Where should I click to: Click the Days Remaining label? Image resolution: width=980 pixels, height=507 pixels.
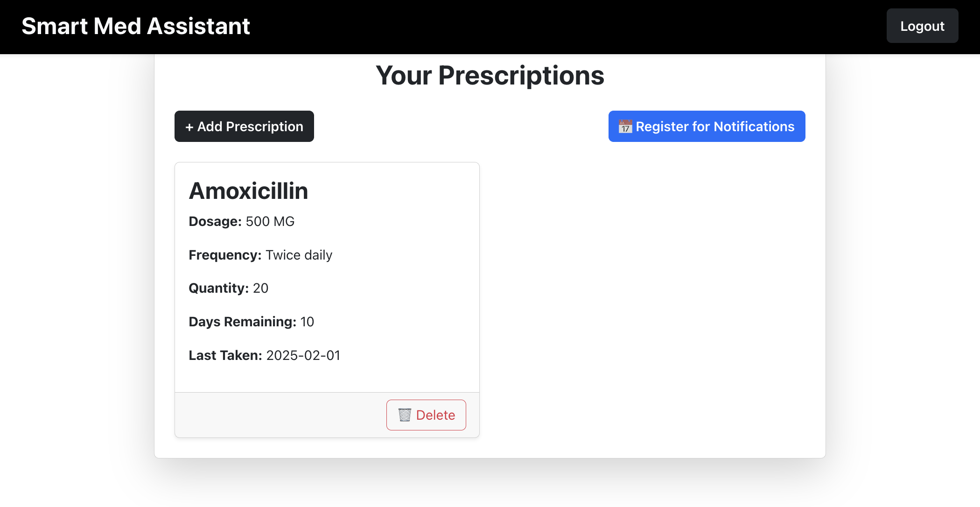(x=242, y=322)
